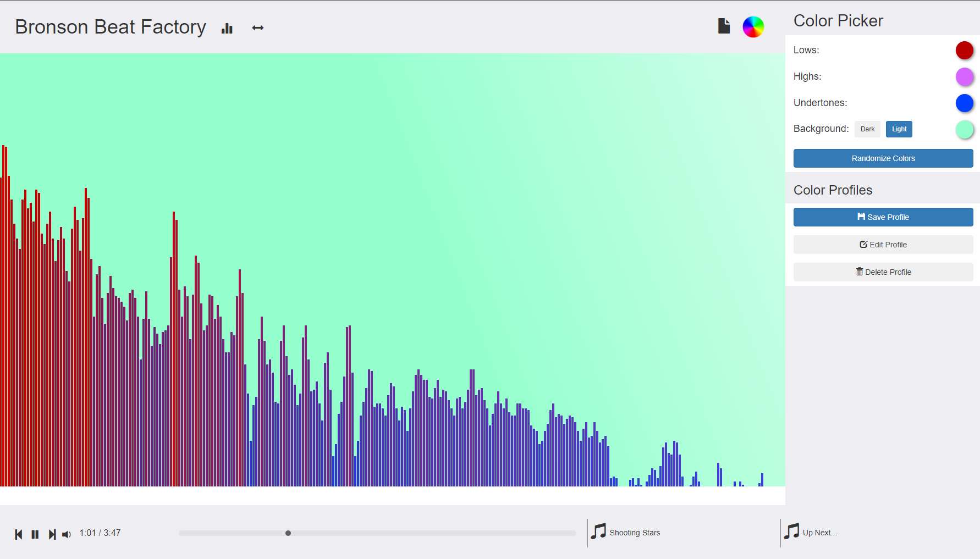Select the Light background option

[x=899, y=129]
